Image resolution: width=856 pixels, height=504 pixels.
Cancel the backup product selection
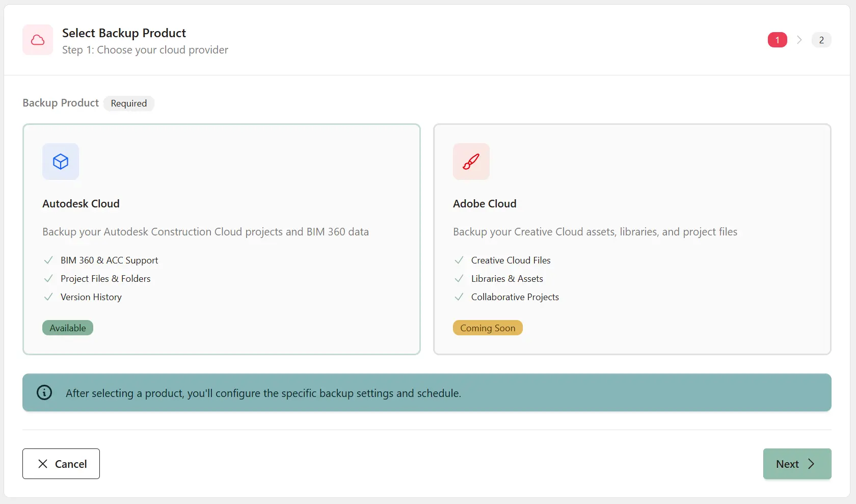[61, 464]
